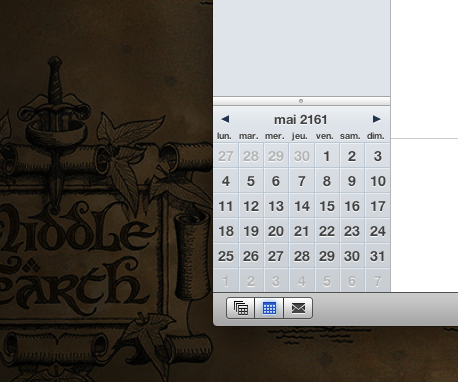Go to previous month with left arrow
This screenshot has height=382, width=458.
(225, 119)
